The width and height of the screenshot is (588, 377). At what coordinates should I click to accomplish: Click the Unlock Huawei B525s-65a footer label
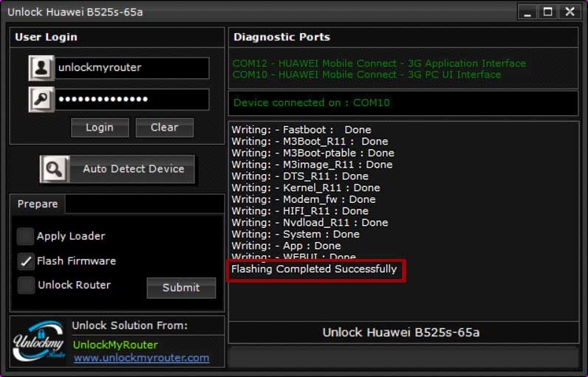(x=401, y=333)
